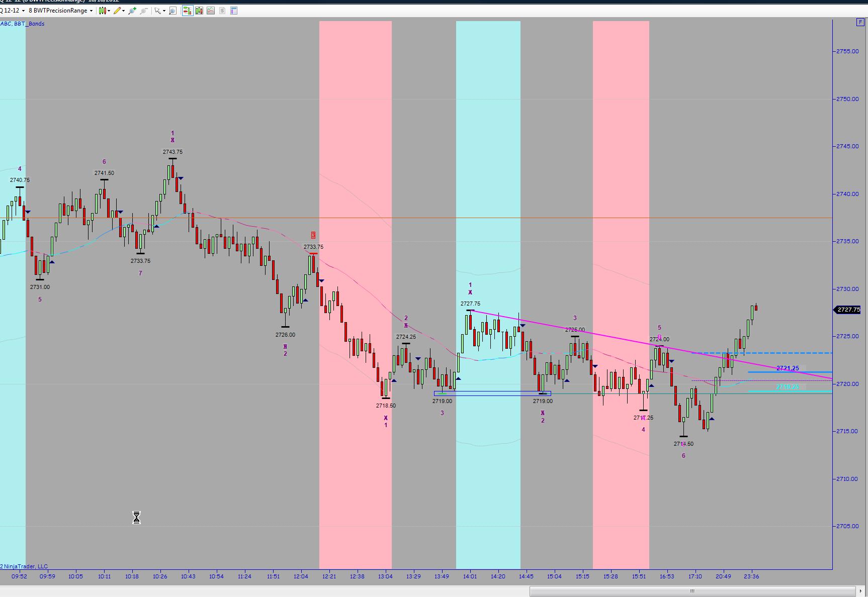Expand the cursor type dropdown arrow
The height and width of the screenshot is (597, 868).
pyautogui.click(x=164, y=11)
